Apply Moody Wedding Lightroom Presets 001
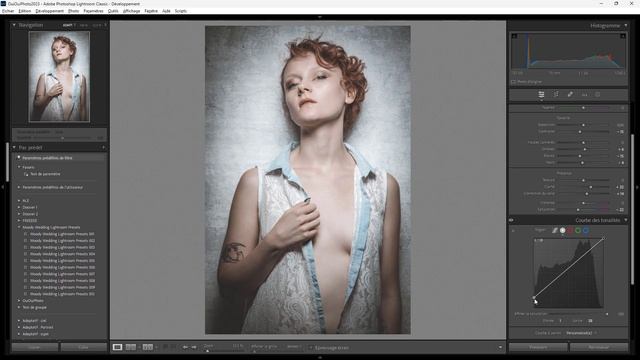This screenshot has height=360, width=640. (x=62, y=234)
